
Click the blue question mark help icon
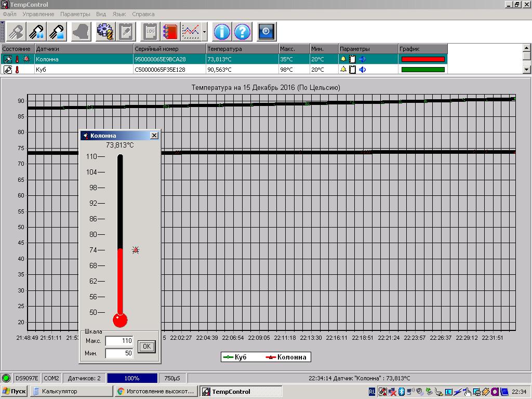(x=242, y=32)
